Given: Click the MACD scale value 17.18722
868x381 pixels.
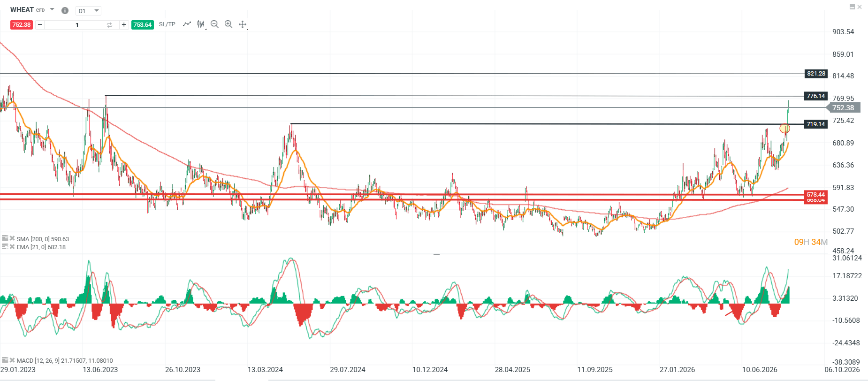Looking at the screenshot, I should tap(847, 276).
